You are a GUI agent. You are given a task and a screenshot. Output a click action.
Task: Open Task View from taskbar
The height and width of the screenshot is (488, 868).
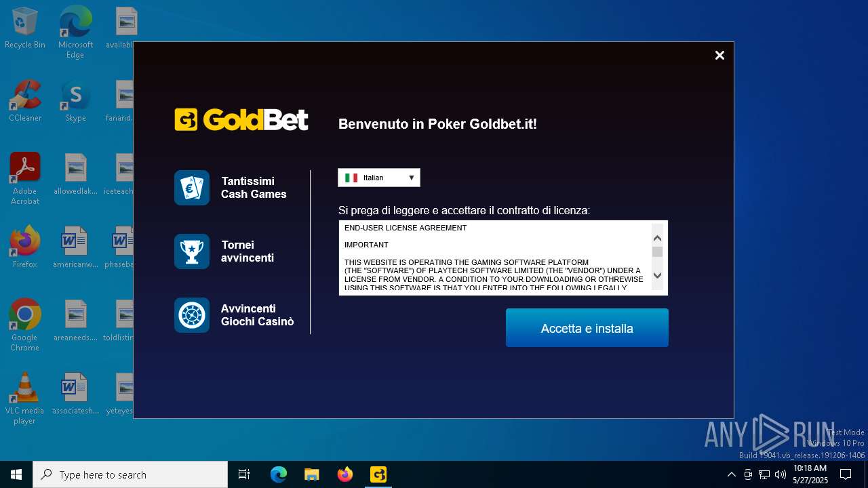tap(244, 474)
